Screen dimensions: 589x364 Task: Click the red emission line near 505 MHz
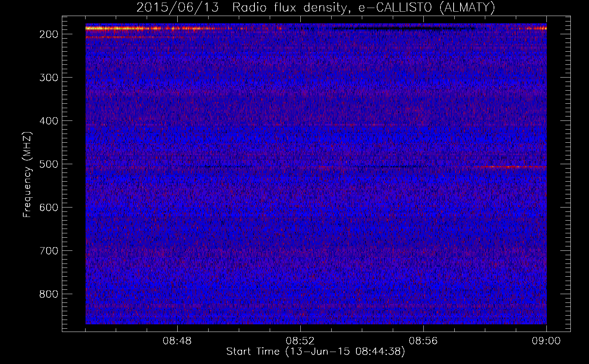pos(510,167)
